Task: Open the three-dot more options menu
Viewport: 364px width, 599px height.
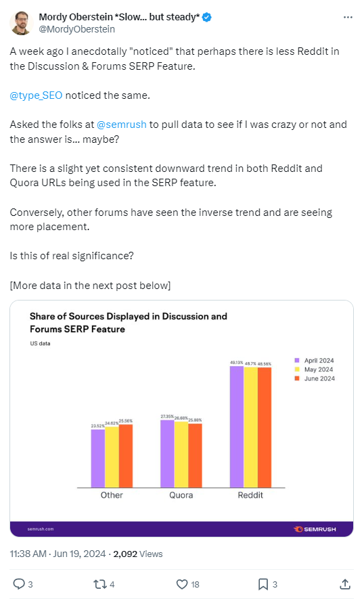Action: coord(348,17)
